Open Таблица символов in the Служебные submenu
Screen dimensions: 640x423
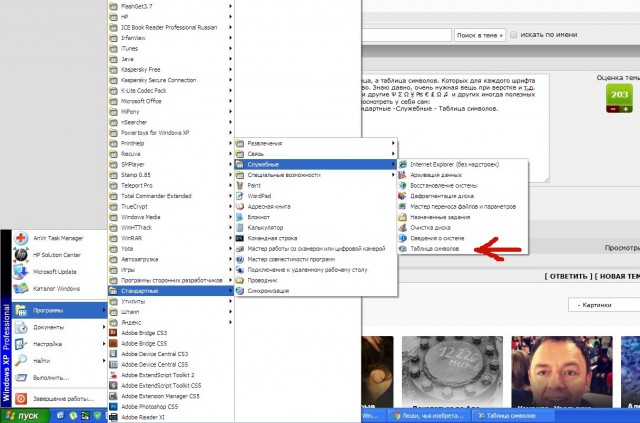pos(435,249)
